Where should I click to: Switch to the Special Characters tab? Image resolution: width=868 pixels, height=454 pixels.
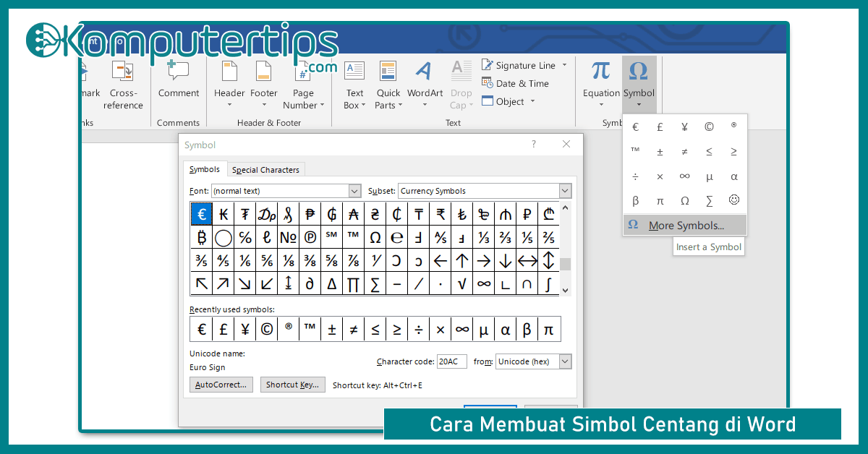click(265, 170)
